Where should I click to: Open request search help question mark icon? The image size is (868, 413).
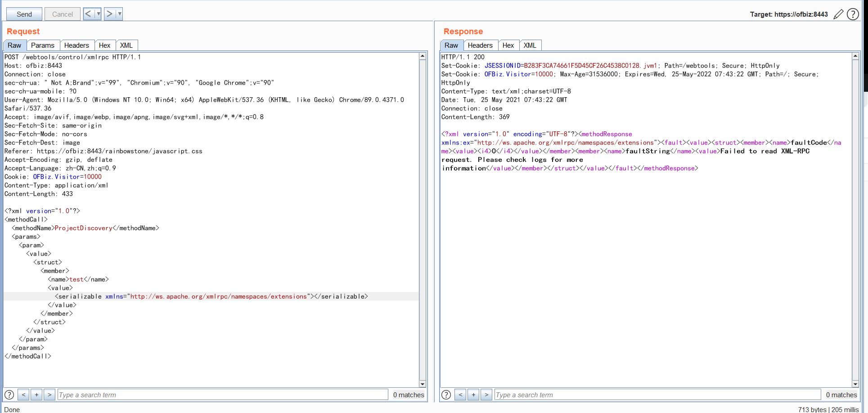pyautogui.click(x=9, y=395)
